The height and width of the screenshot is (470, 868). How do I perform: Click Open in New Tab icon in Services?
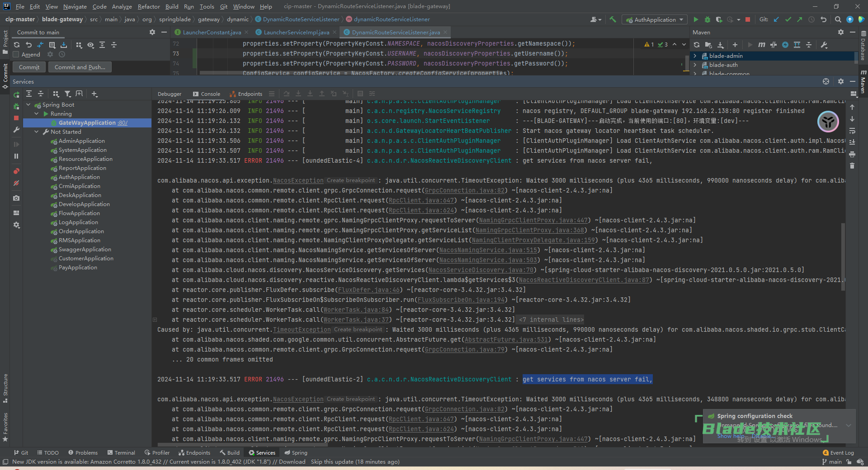coord(79,94)
